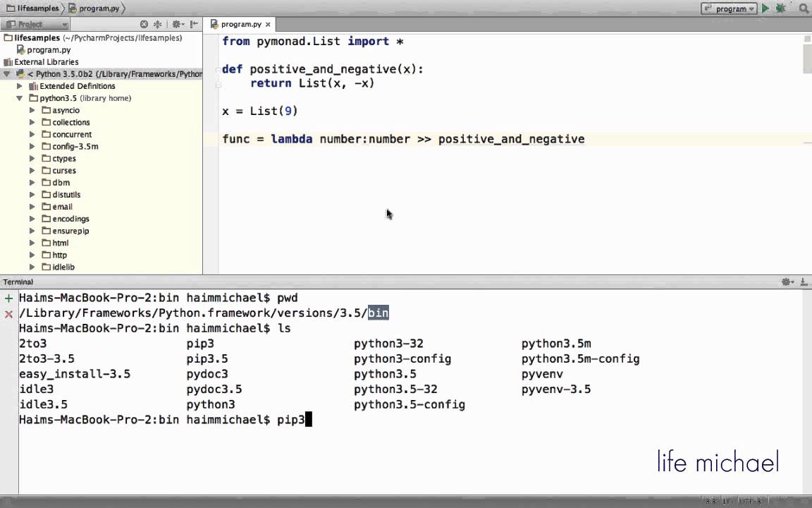812x508 pixels.
Task: Start debugging with the green bug icon
Action: coord(780,8)
